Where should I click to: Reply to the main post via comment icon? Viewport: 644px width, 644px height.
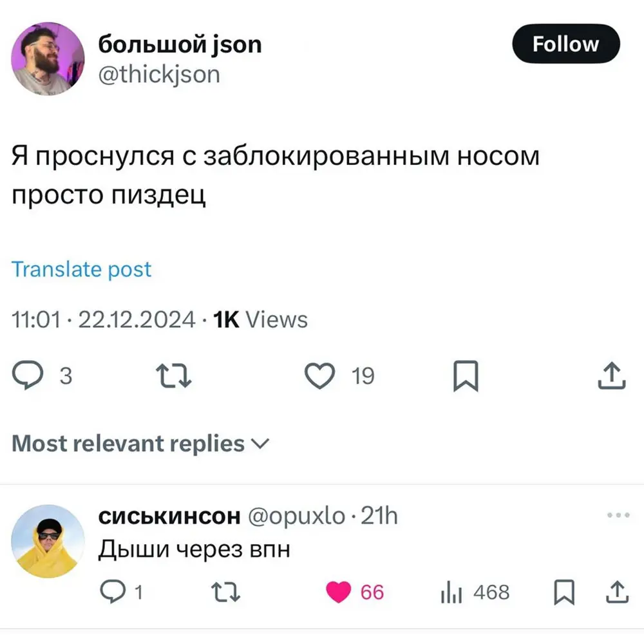click(x=28, y=375)
